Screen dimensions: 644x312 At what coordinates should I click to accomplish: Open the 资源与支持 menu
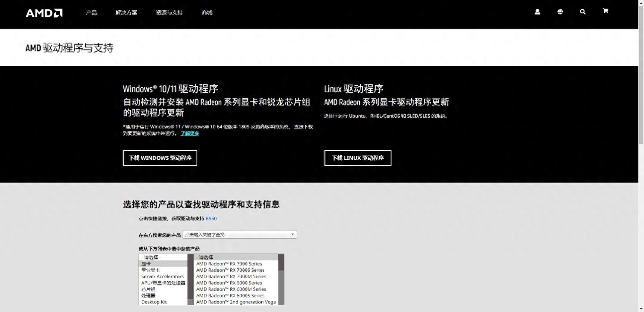[x=169, y=13]
